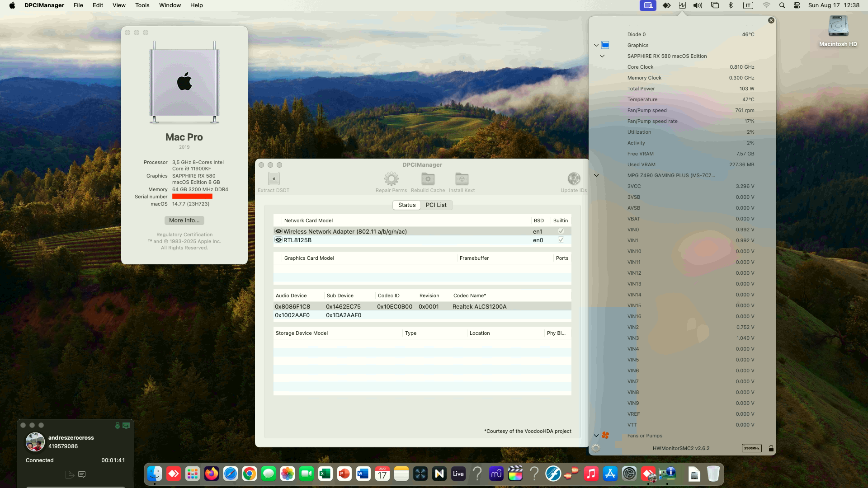Click the Graphics display icon in HWMonitor
Image resolution: width=868 pixels, height=488 pixels.
pos(604,45)
